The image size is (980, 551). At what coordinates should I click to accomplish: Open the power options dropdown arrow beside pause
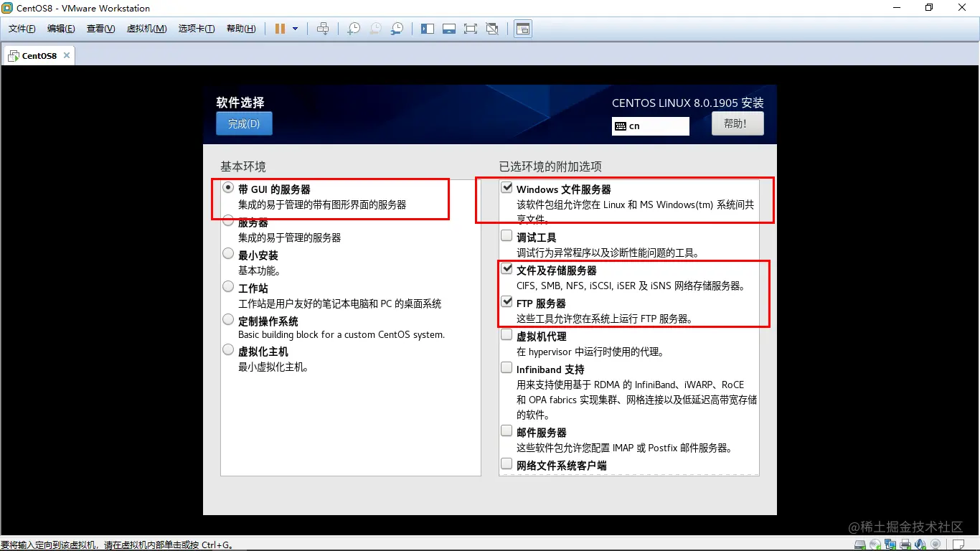(x=295, y=29)
